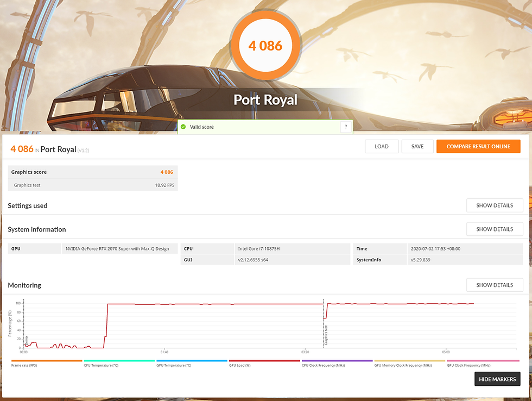This screenshot has height=401, width=532.
Task: Click the Valid score label
Action: point(201,127)
